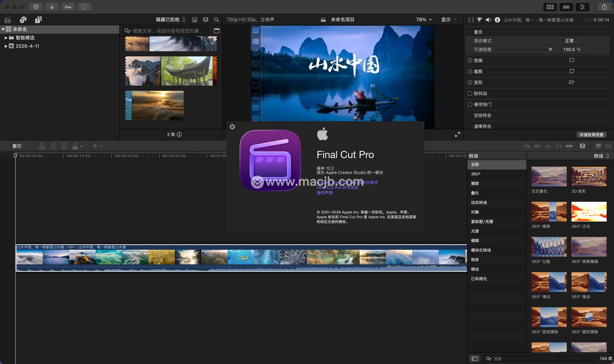
Task: Select the 360° transition category
Action: click(476, 174)
